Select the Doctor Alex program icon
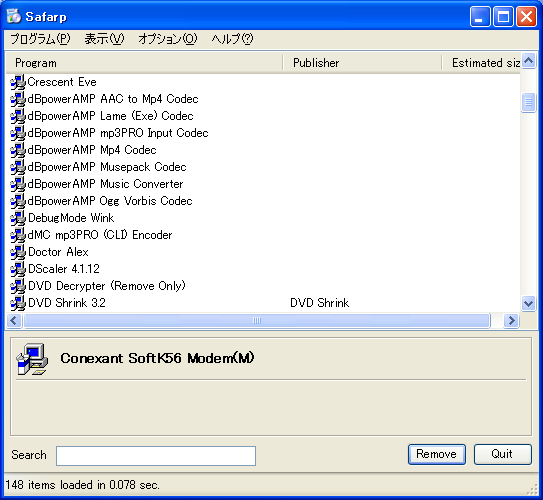 point(18,252)
